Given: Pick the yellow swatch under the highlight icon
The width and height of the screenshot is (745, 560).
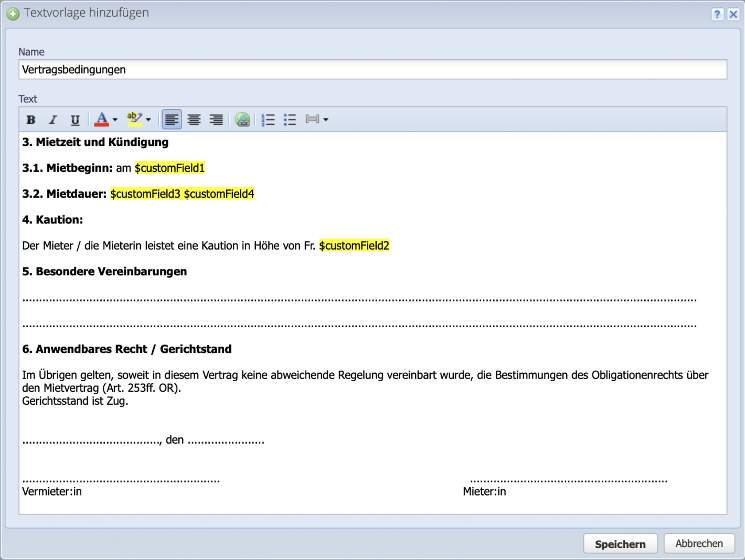Looking at the screenshot, I should (x=135, y=124).
